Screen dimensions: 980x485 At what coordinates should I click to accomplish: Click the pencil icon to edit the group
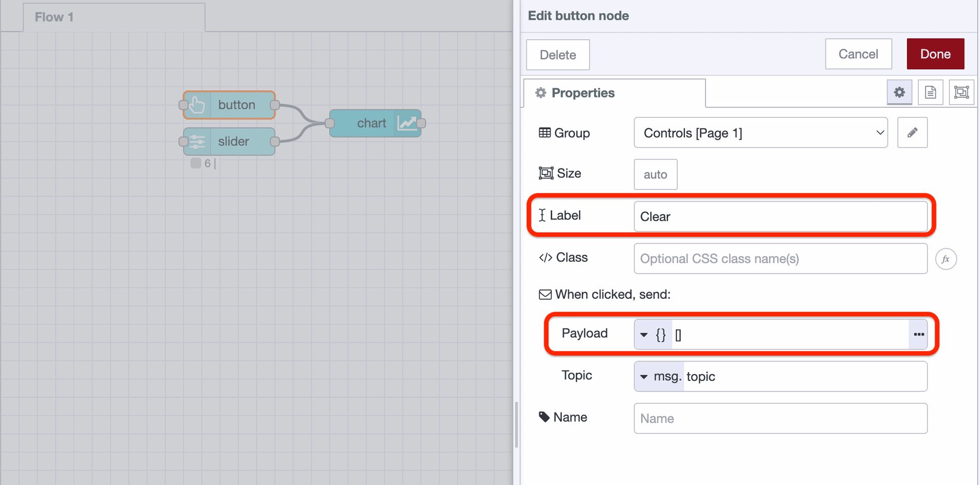912,132
